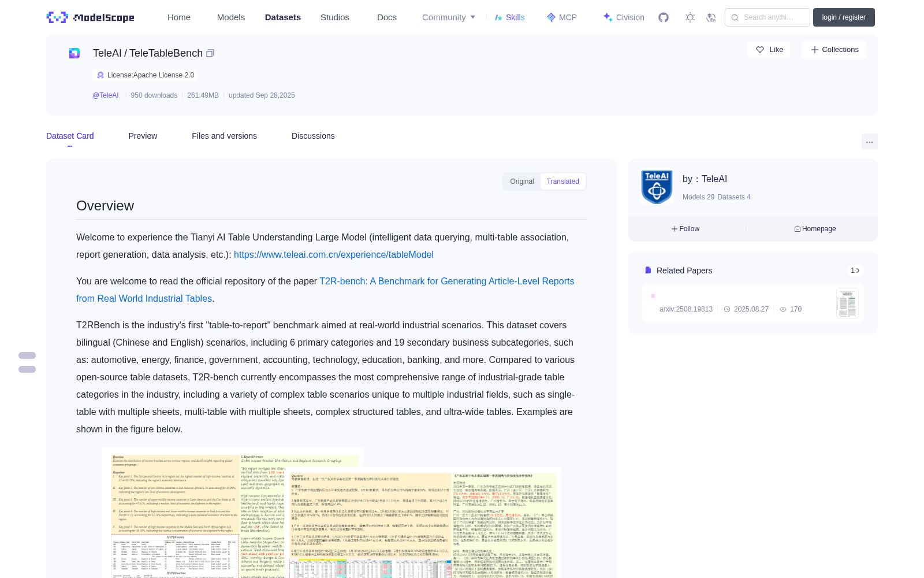Viewport: 924px width, 578px height.
Task: Open the example tables figure image
Action: pos(331,513)
